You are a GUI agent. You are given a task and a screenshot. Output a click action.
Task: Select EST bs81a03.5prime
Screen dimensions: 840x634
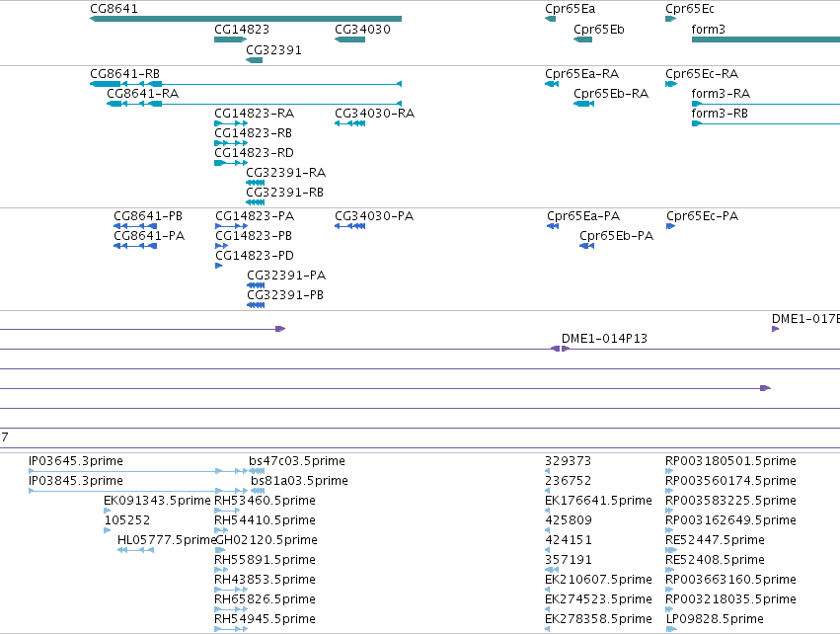point(258,491)
